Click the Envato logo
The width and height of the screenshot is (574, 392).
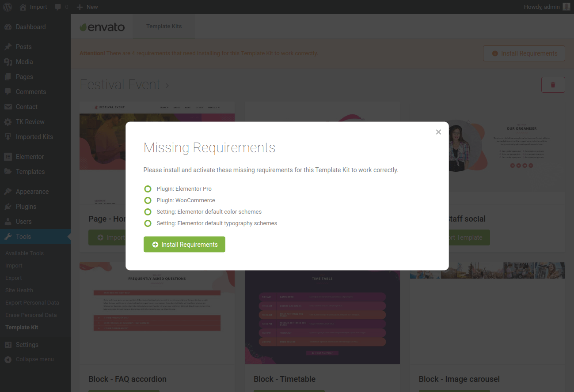click(x=102, y=27)
